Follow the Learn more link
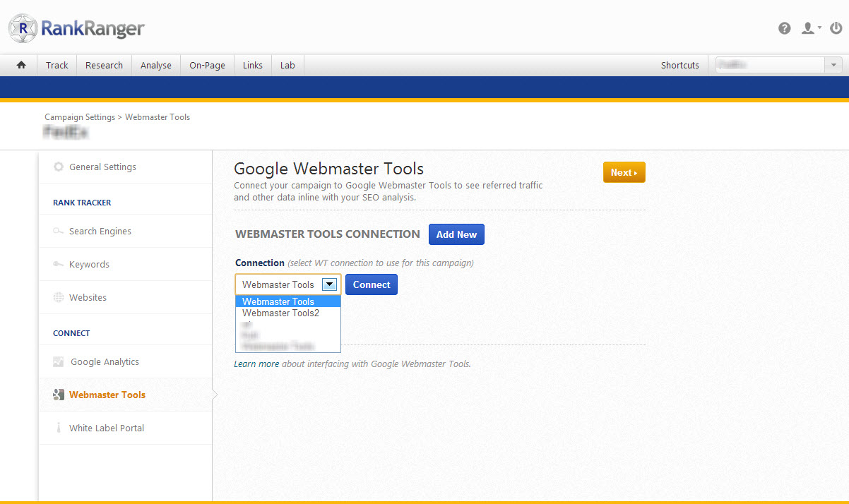 (x=256, y=364)
